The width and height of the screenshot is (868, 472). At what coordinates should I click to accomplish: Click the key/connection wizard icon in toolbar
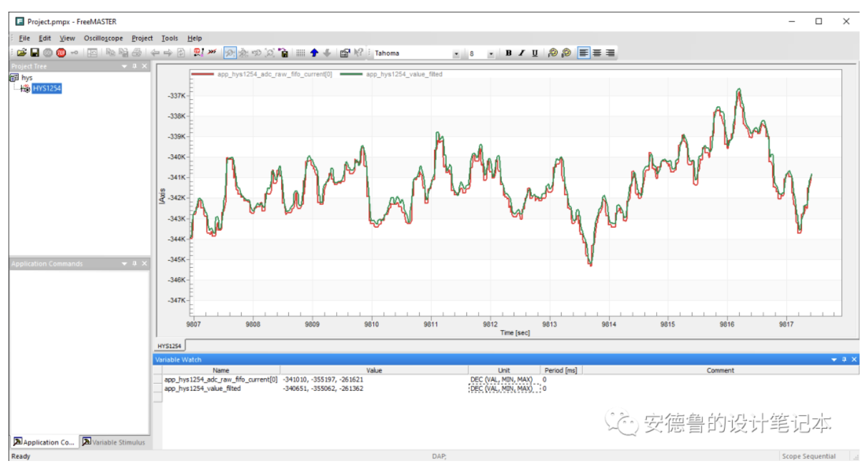tap(74, 53)
